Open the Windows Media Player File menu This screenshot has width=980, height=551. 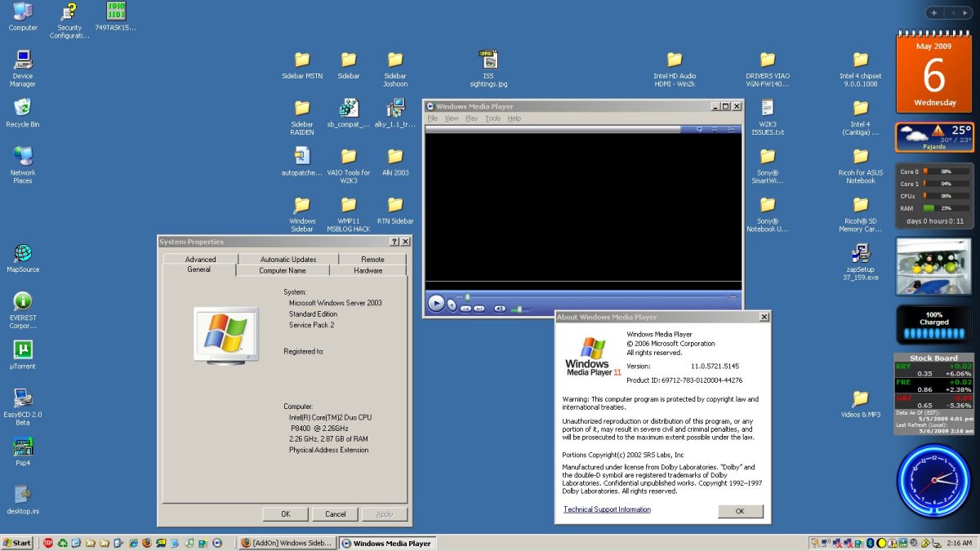click(x=433, y=118)
